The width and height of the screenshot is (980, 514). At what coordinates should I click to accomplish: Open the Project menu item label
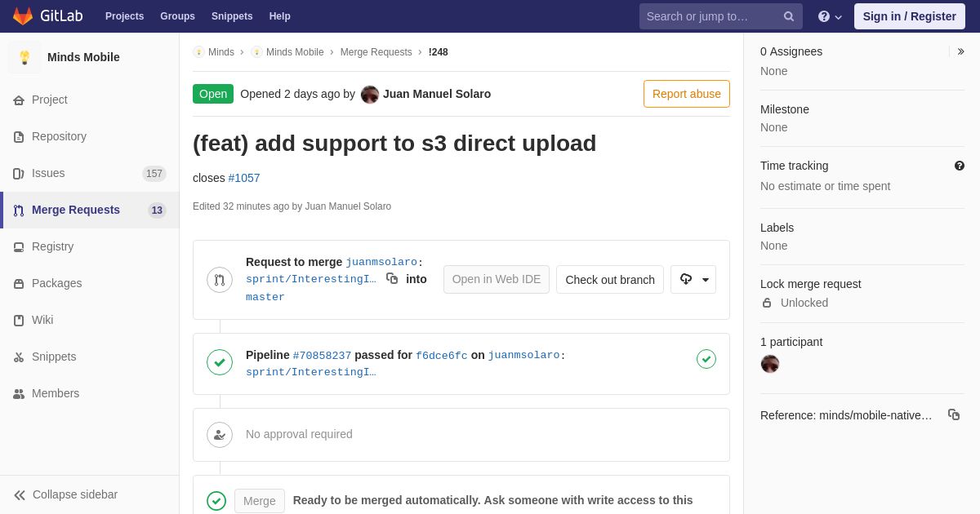pos(50,100)
